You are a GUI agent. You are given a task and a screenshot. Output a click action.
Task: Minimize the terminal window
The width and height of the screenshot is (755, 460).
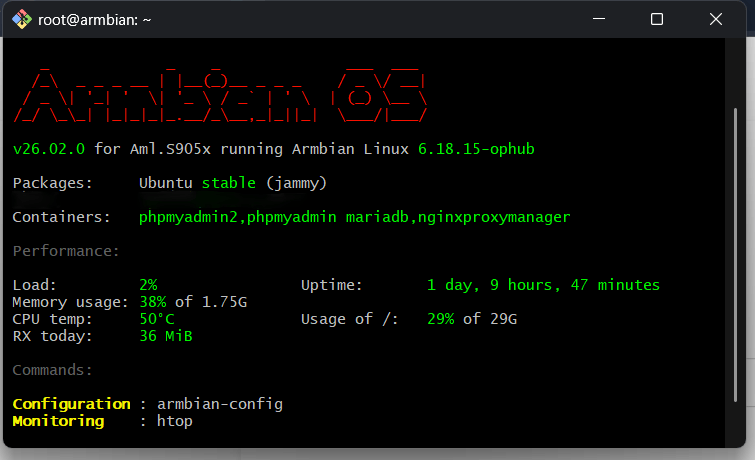(599, 19)
